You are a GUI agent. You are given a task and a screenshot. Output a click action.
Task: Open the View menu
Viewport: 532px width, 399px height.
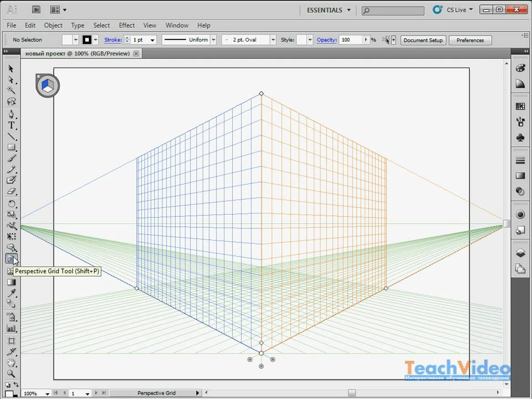(150, 25)
